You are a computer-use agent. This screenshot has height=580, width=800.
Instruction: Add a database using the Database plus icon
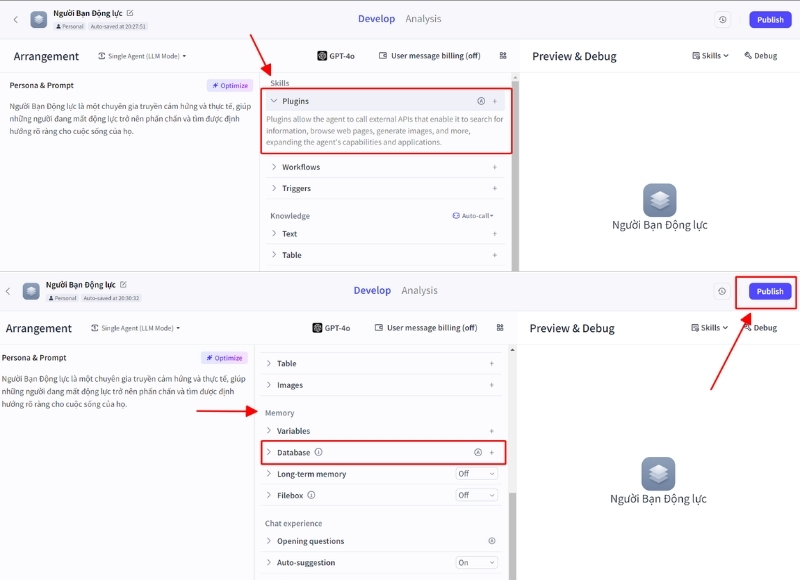(x=491, y=452)
